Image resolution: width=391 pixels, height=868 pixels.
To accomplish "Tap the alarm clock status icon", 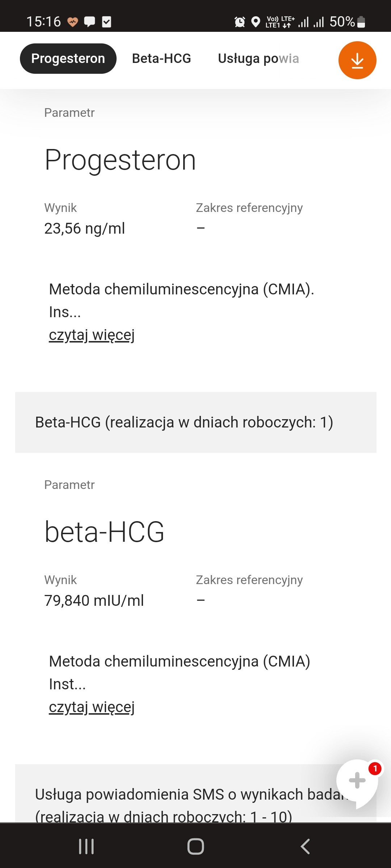I will 240,22.
